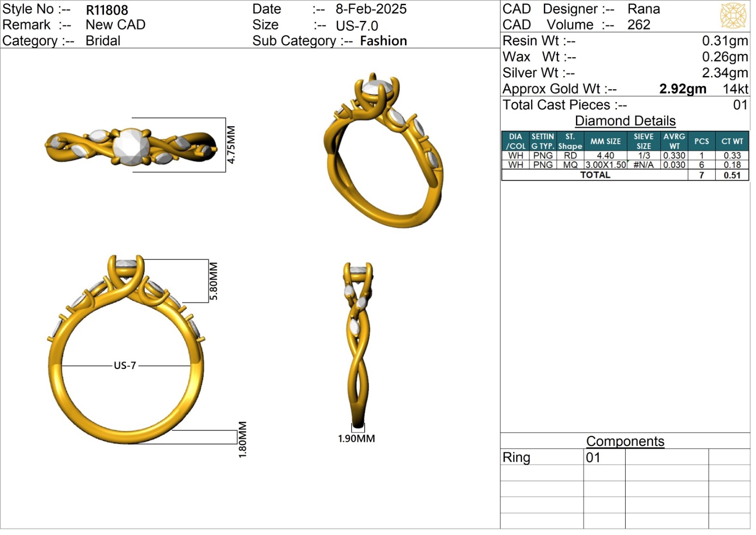Image resolution: width=756 pixels, height=535 pixels.
Task: Click the Style No value R11808
Action: tap(107, 10)
